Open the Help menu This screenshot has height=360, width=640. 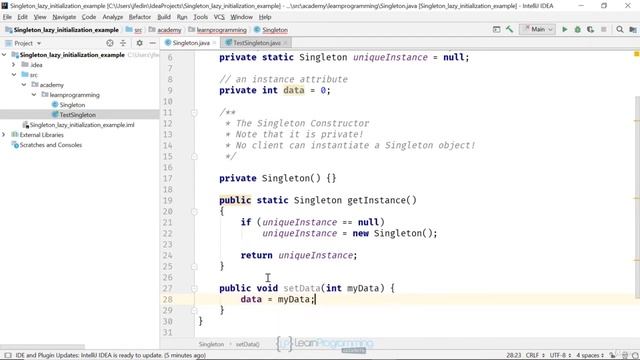(265, 17)
